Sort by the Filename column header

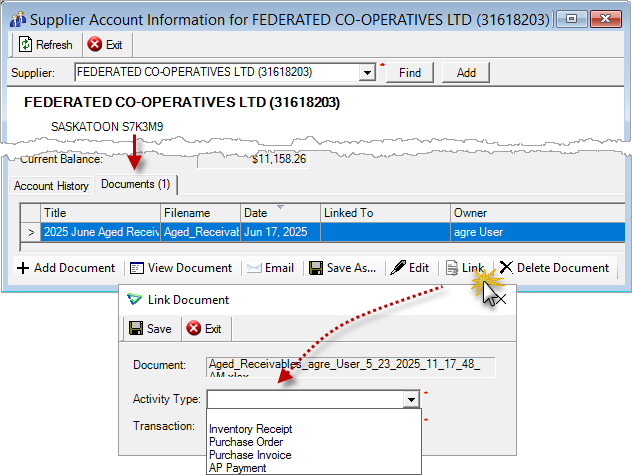click(200, 213)
